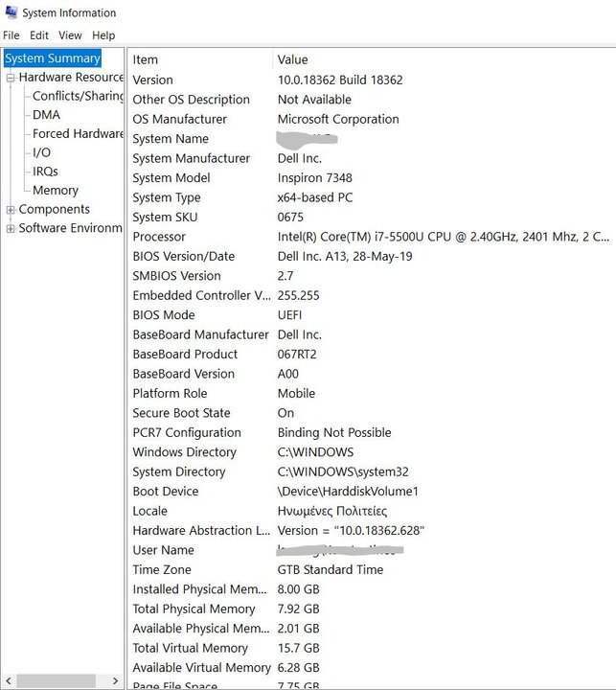This screenshot has width=616, height=690.
Task: Select the Processor row in the list
Action: pyautogui.click(x=159, y=237)
